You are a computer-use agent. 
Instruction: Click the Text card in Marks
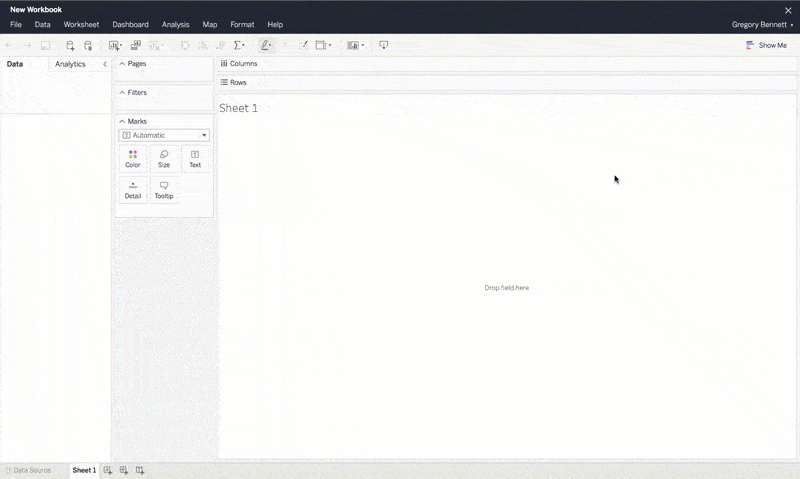click(x=195, y=159)
